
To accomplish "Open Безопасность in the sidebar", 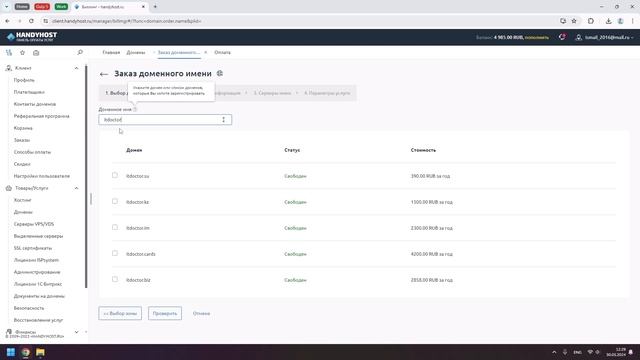I will [29, 308].
